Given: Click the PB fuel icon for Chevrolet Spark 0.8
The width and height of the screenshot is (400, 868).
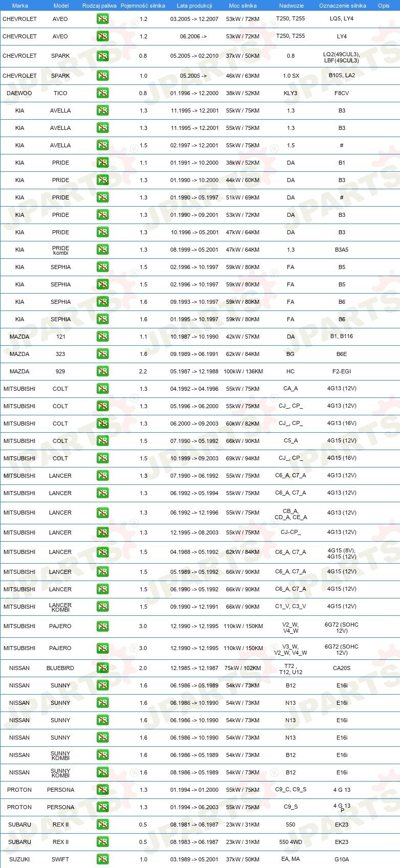Looking at the screenshot, I should pyautogui.click(x=102, y=56).
